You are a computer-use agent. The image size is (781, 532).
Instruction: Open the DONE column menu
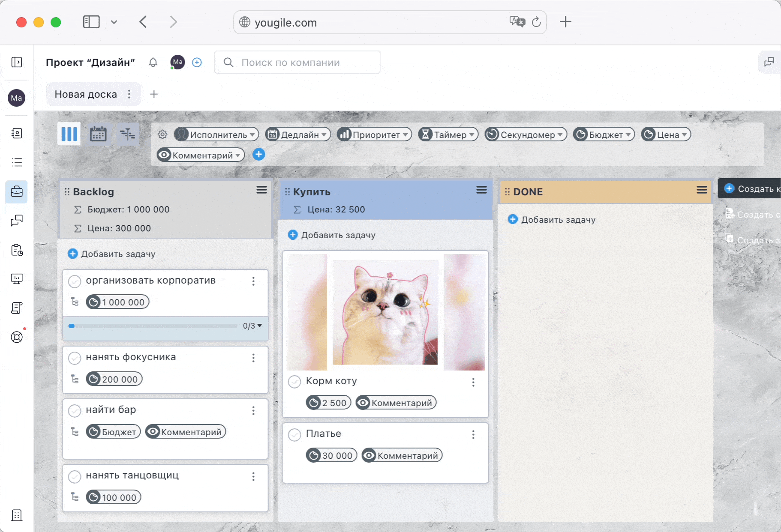[702, 190]
